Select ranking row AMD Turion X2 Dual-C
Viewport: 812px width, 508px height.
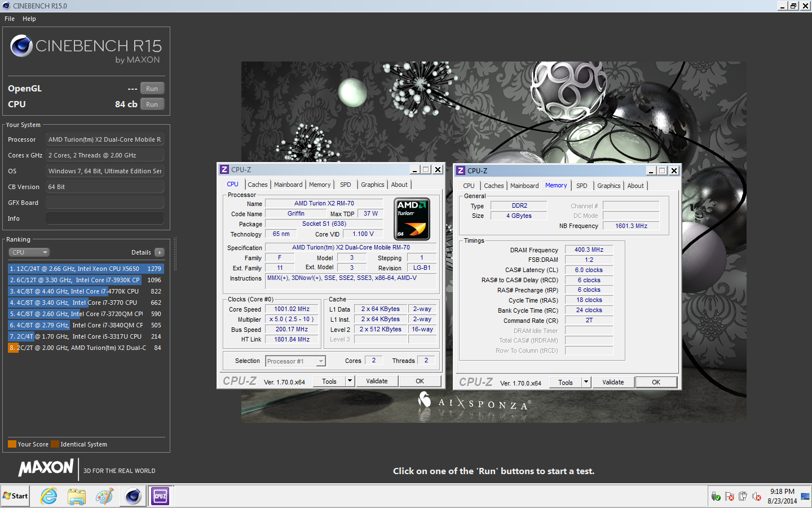[x=86, y=348]
